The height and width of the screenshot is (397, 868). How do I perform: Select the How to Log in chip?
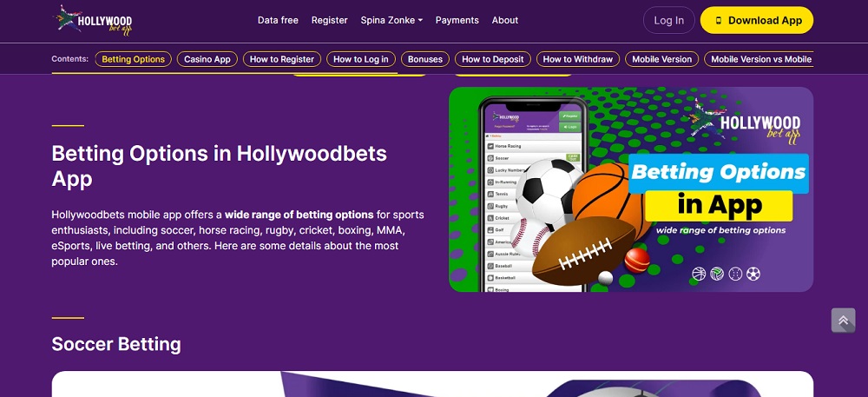point(361,59)
